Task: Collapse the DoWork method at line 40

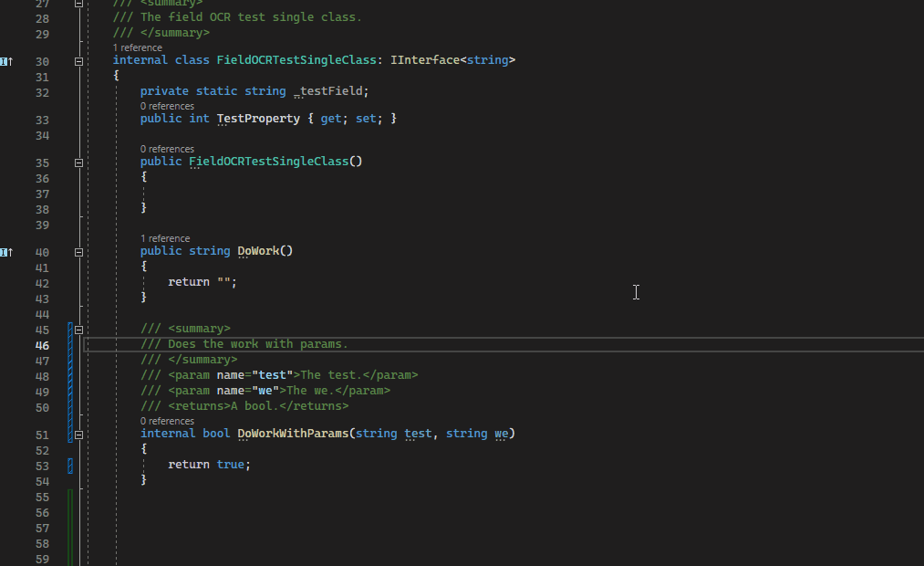Action: coord(78,252)
